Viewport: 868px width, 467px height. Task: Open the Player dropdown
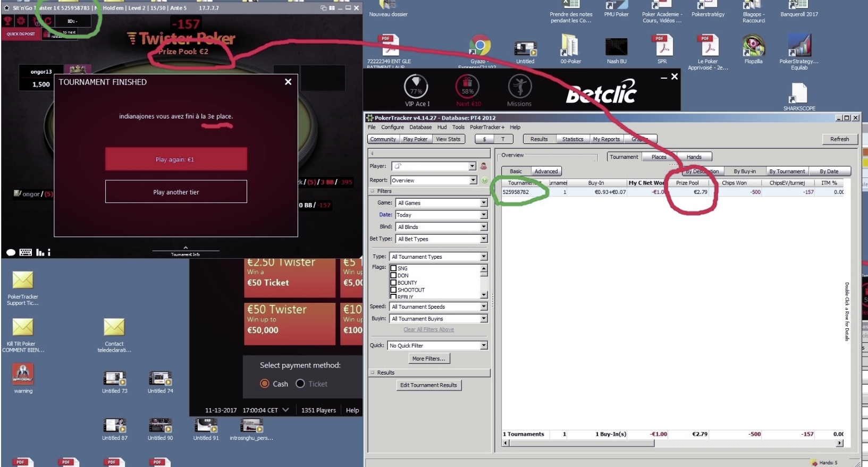click(472, 166)
